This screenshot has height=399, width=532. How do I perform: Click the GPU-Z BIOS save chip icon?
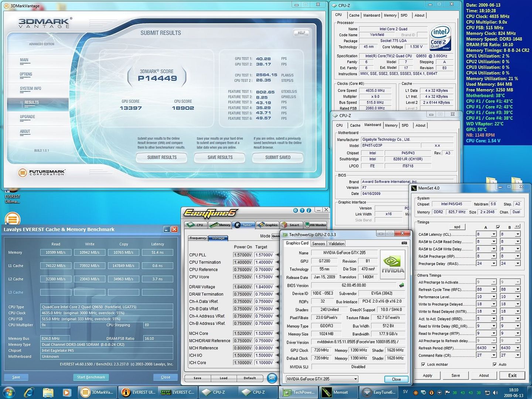(402, 285)
